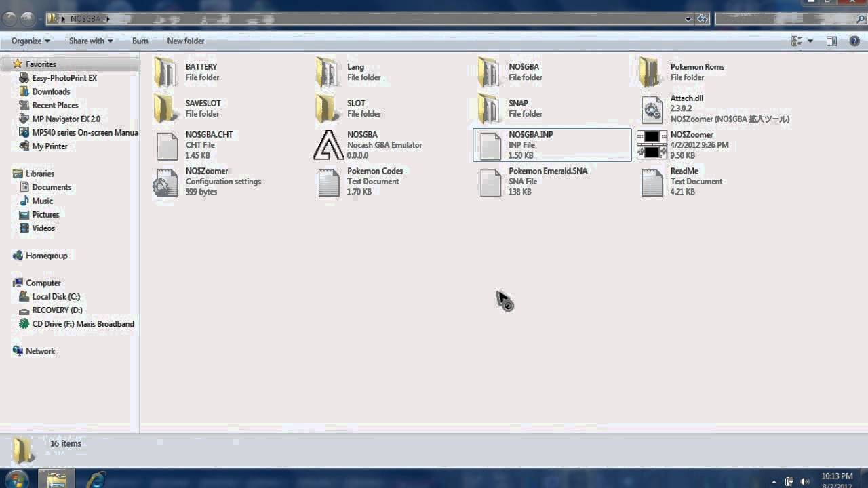The image size is (868, 488).
Task: Select the NO$GBA folder icon
Action: click(488, 72)
